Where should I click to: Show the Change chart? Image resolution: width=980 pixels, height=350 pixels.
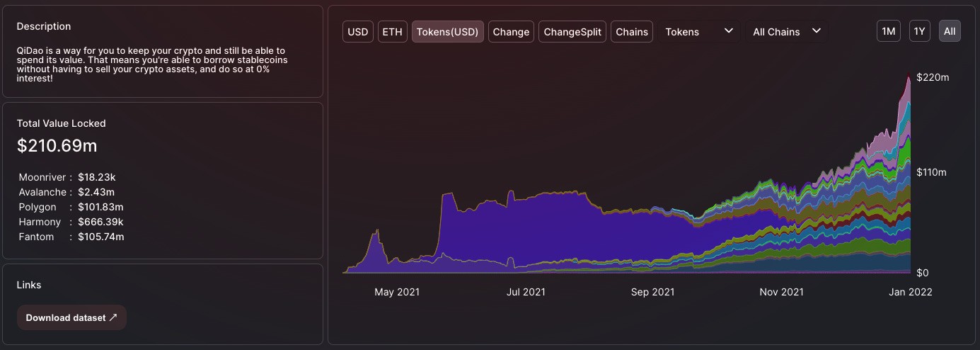tap(511, 32)
